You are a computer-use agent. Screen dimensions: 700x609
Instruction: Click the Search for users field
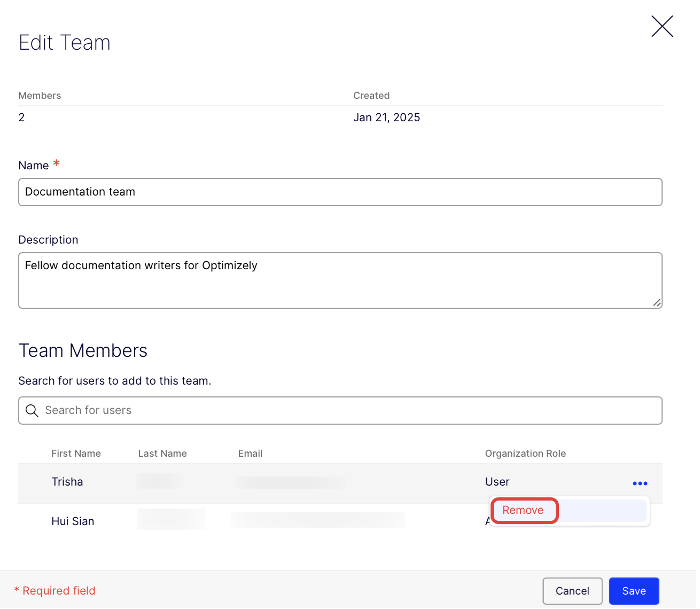coord(347,410)
